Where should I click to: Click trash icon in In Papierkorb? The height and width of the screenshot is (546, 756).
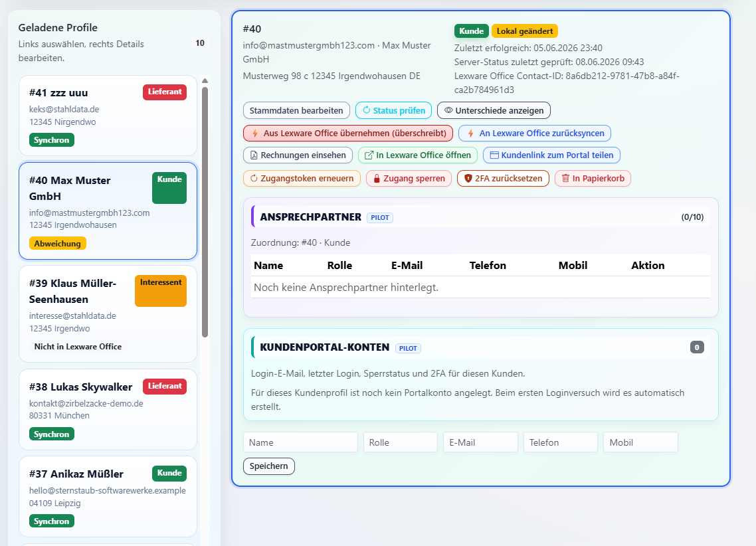[x=565, y=178]
